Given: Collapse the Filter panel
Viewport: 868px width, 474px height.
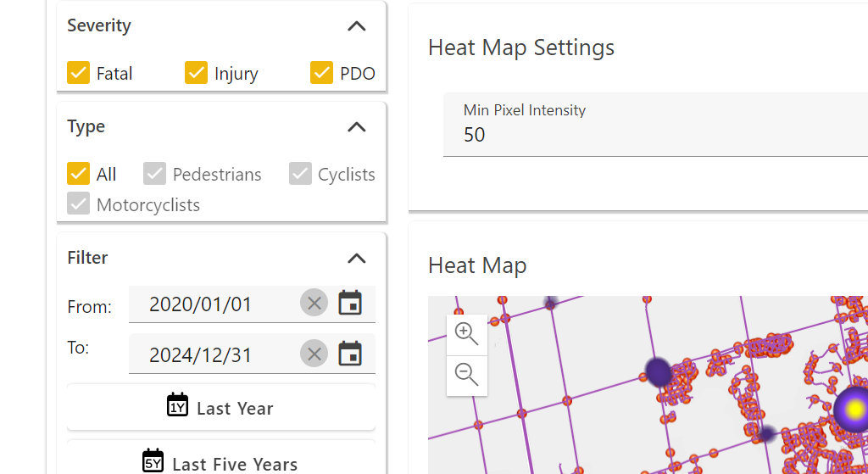Looking at the screenshot, I should click(357, 259).
